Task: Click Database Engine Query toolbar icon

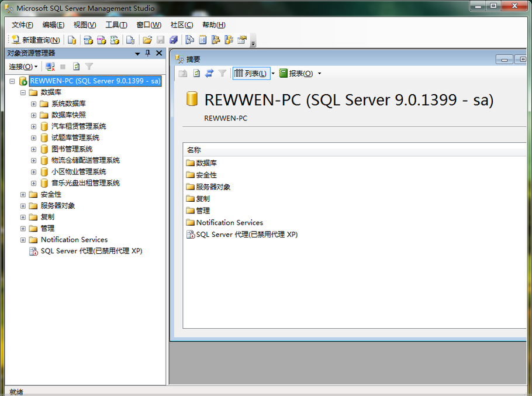Action: coord(72,40)
